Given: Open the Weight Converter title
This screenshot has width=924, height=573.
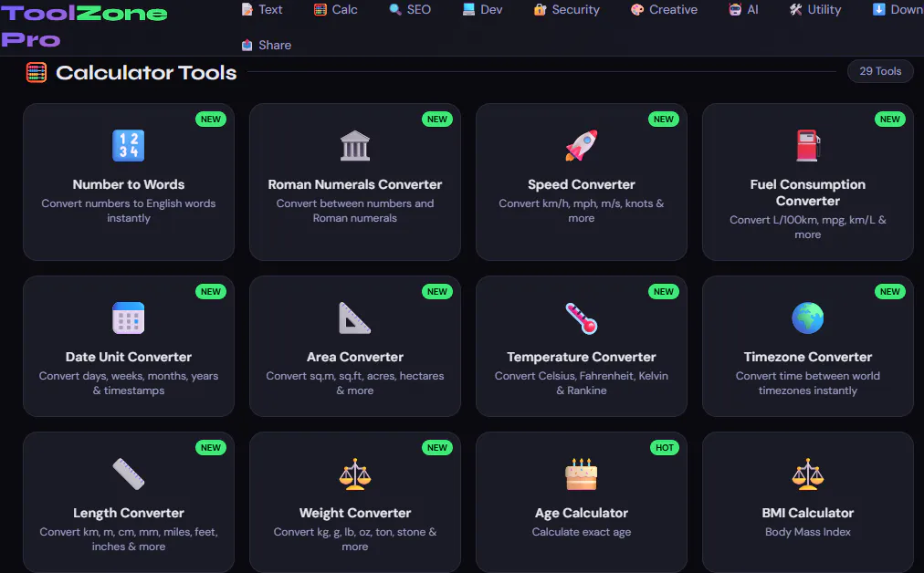Looking at the screenshot, I should 355,513.
